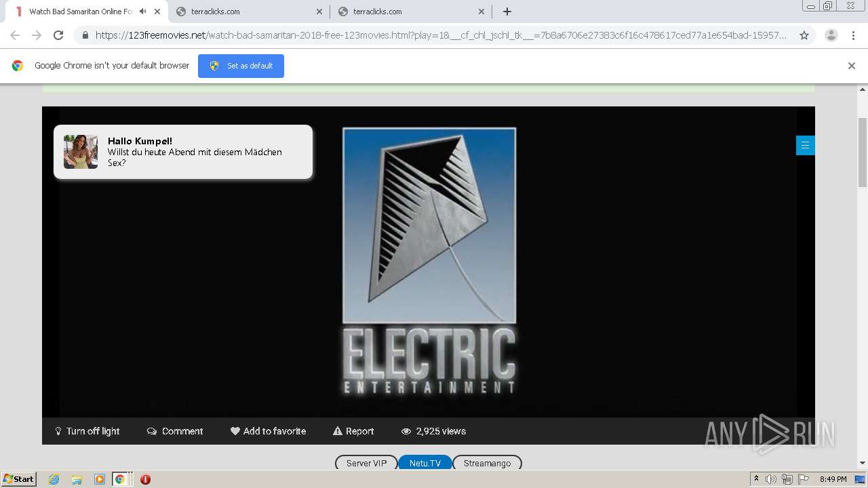Click the Electric Entertainment video player
868x488 pixels.
point(429,262)
